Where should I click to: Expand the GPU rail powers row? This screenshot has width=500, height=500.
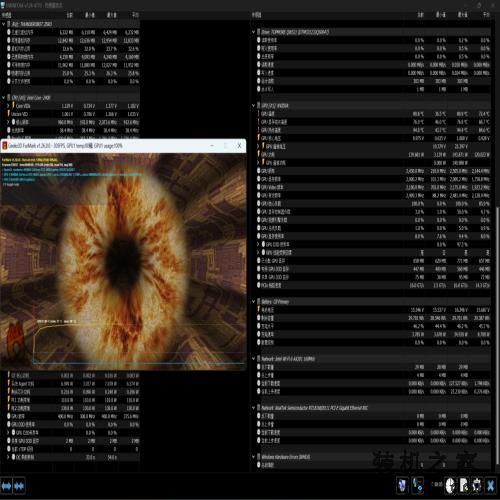click(258, 163)
